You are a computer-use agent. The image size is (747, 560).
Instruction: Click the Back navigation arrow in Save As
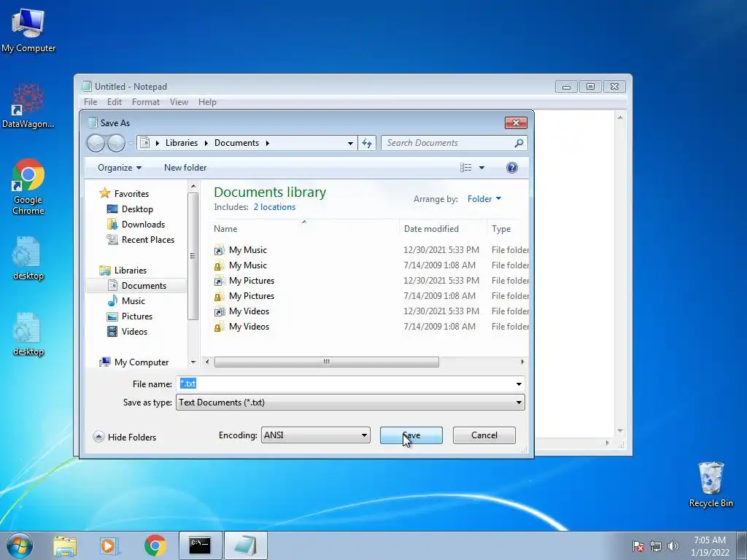(x=96, y=143)
